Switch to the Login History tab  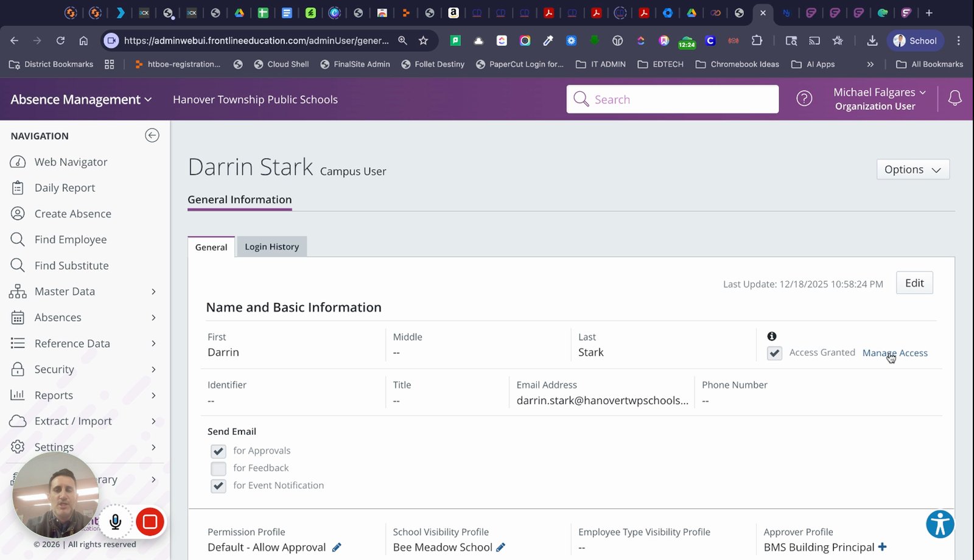tap(272, 247)
